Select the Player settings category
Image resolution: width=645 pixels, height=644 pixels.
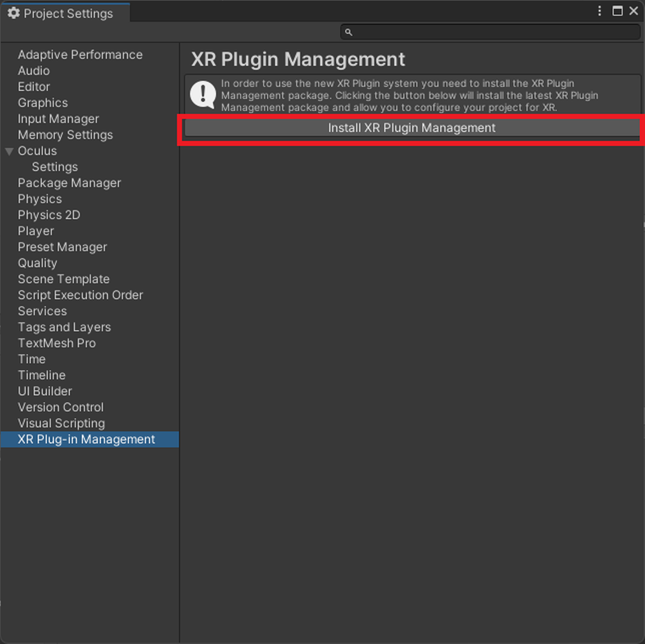pos(36,231)
